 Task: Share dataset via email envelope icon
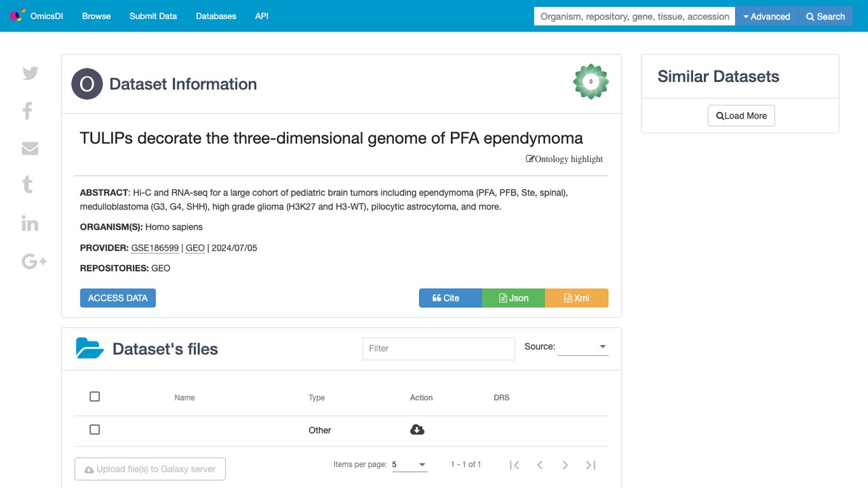point(30,148)
